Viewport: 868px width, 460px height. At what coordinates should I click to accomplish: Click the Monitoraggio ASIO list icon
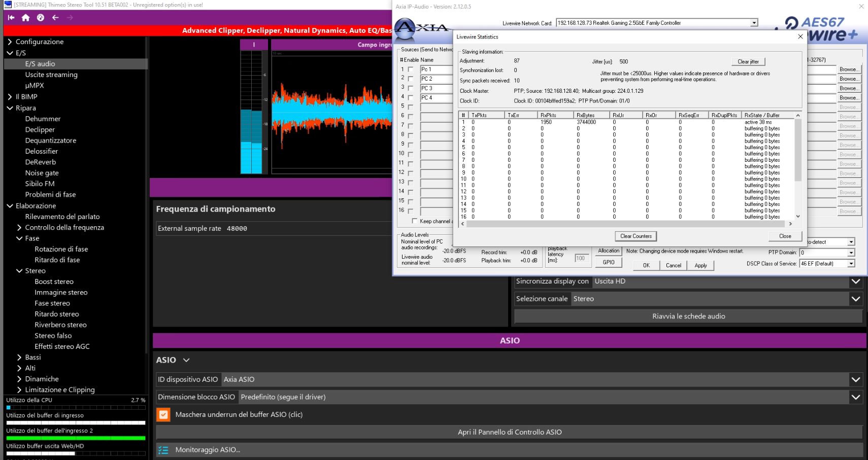click(x=163, y=450)
